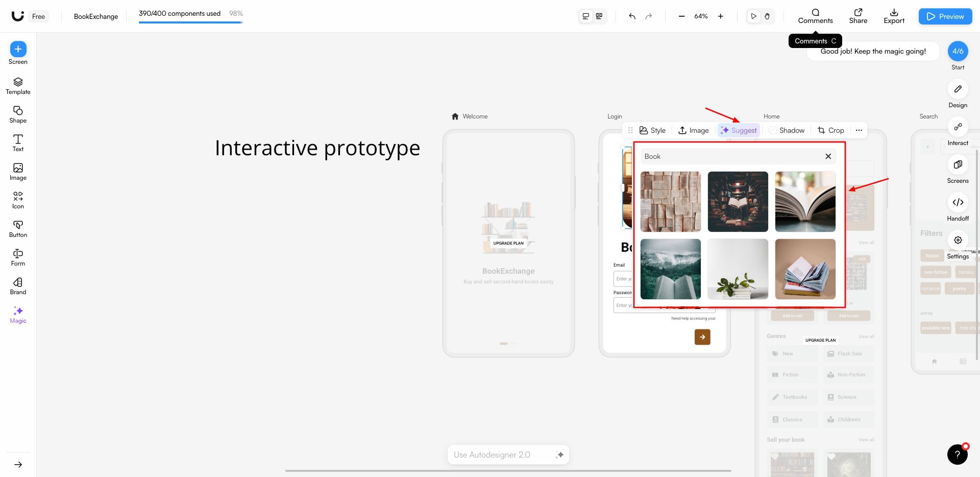The width and height of the screenshot is (980, 477).
Task: Open the Brand panel
Action: pyautogui.click(x=18, y=286)
